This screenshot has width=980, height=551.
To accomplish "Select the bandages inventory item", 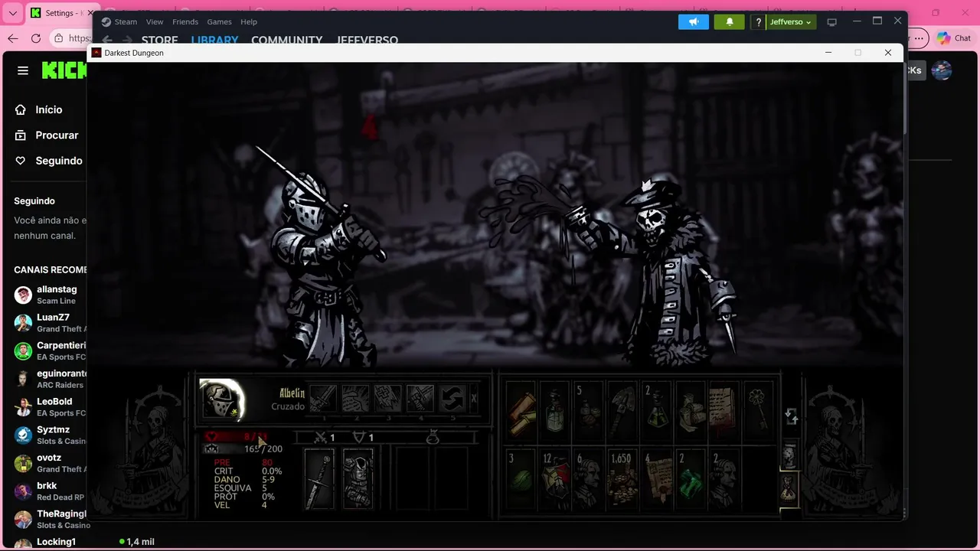I will (x=691, y=412).
